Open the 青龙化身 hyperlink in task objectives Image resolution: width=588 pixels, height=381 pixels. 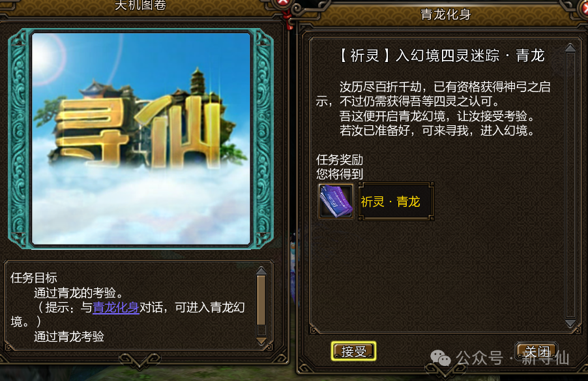point(116,307)
